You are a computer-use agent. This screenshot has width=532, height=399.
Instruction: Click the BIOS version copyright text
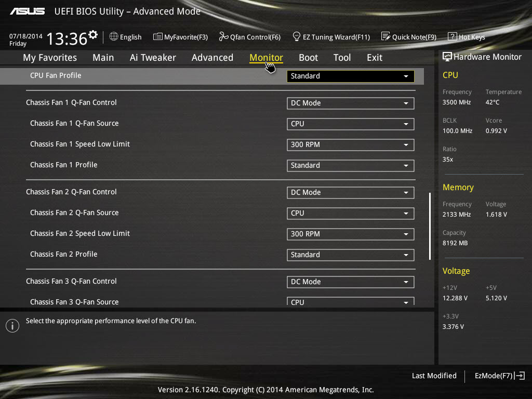[x=265, y=390]
